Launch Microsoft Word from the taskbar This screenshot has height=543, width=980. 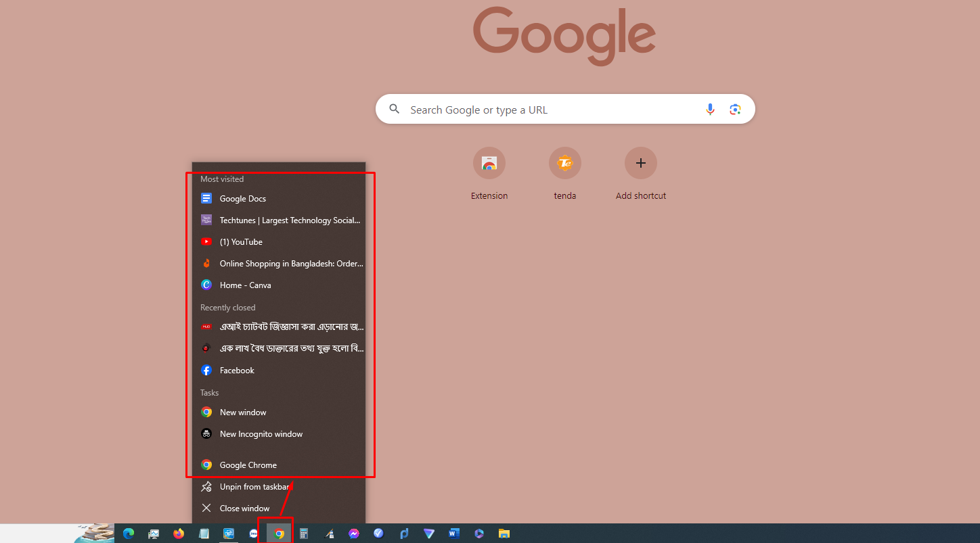point(454,534)
